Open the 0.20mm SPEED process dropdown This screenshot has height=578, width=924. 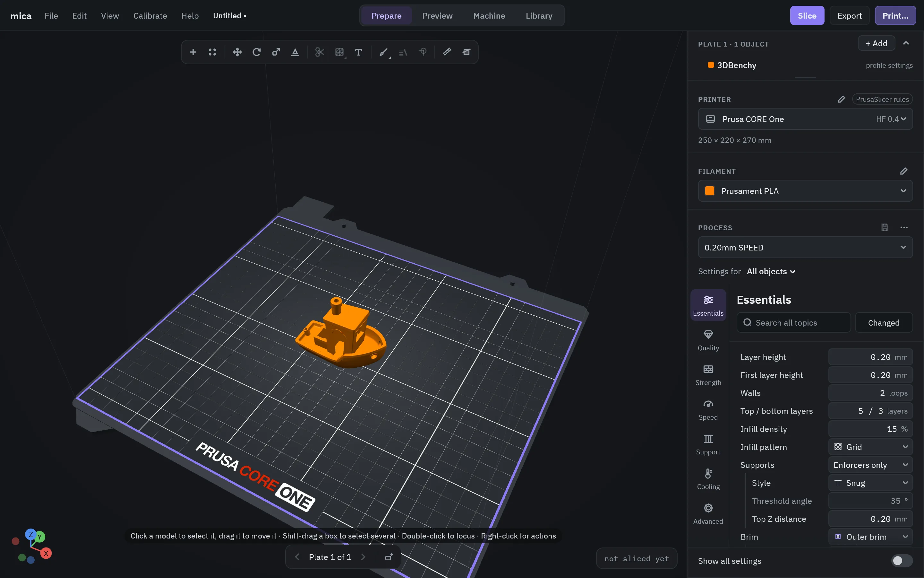tap(805, 247)
